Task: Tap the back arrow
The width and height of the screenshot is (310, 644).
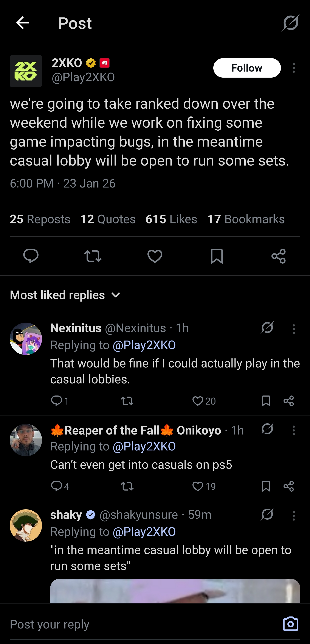Action: (23, 23)
